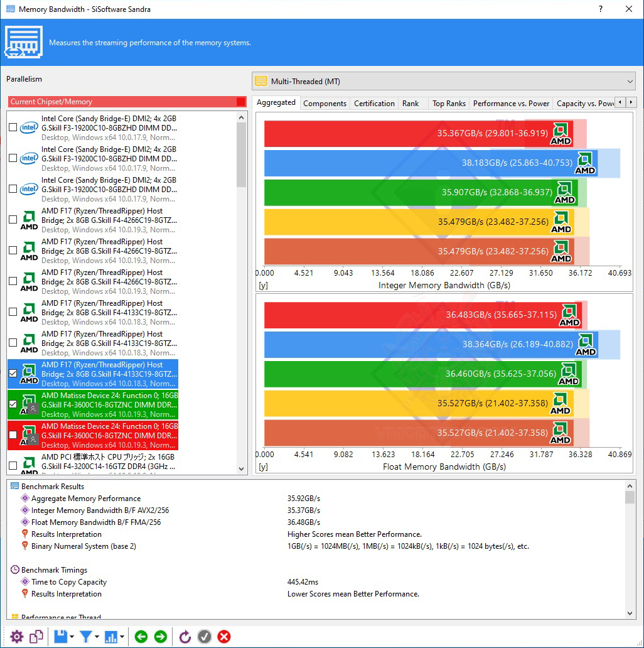Open the Multi-Threaded (MT) parallelism dropdown
This screenshot has height=648, width=644.
tap(444, 82)
